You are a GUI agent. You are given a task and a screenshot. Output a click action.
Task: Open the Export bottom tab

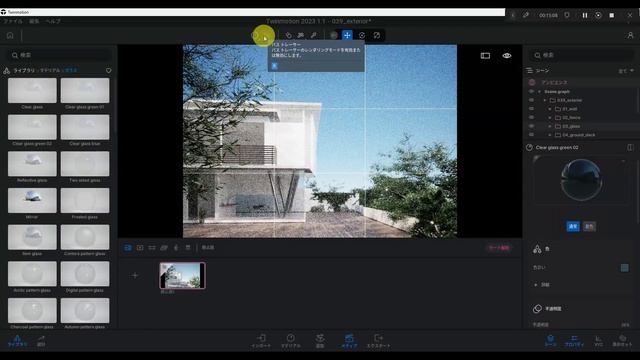tap(378, 340)
